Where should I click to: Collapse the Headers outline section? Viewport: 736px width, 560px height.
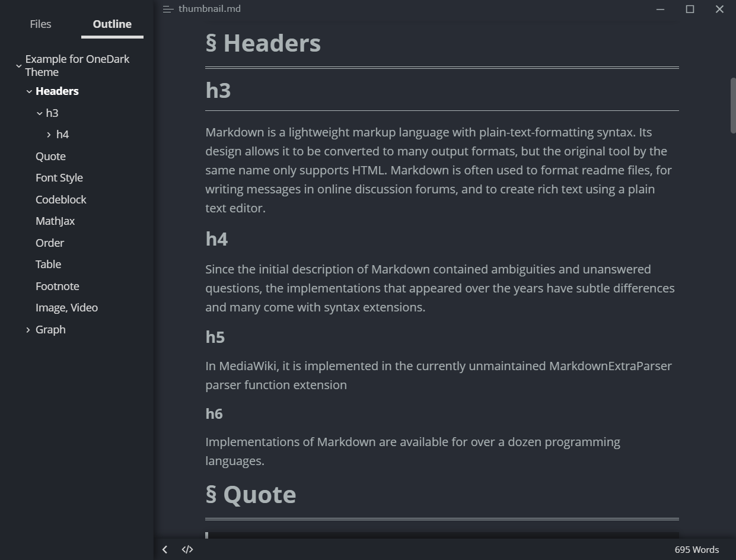(x=29, y=91)
